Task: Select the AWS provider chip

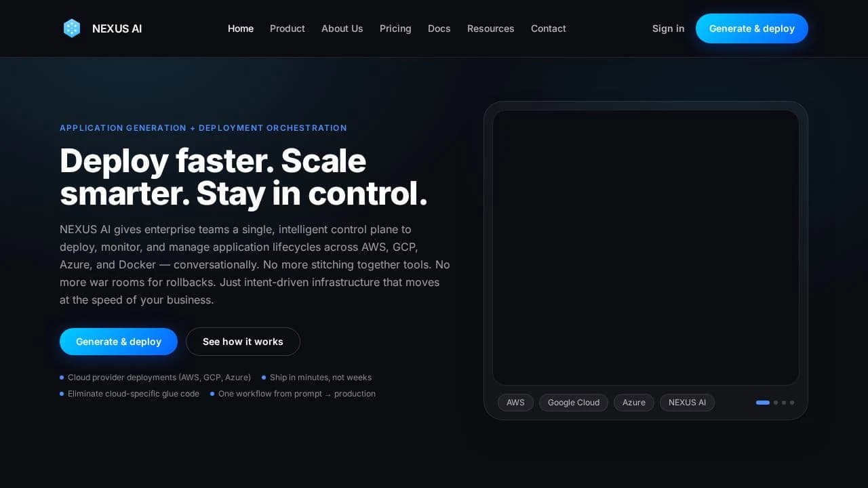Action: point(515,402)
